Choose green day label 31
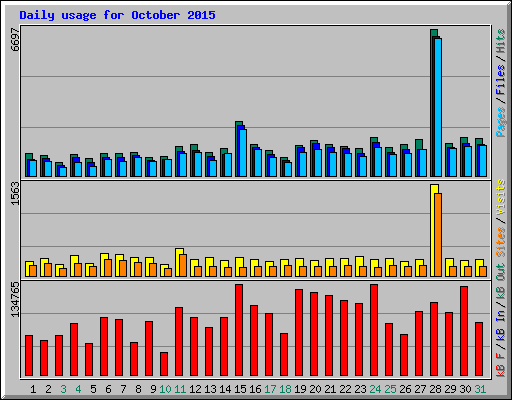Screen dimensions: 512x400 (480, 389)
